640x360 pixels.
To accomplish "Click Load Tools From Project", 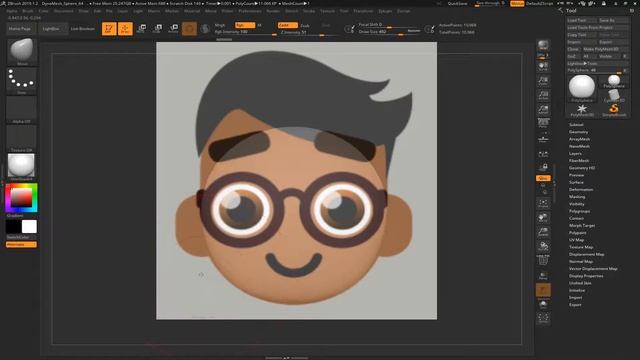I will [x=598, y=27].
